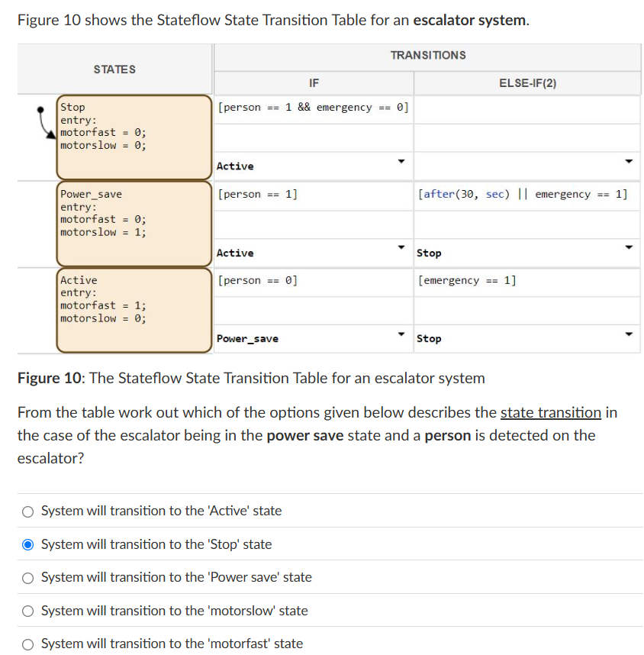644x655 pixels.
Task: Click the empty ELSE-IF dropdown arrow in the Stop row
Action: point(627,162)
